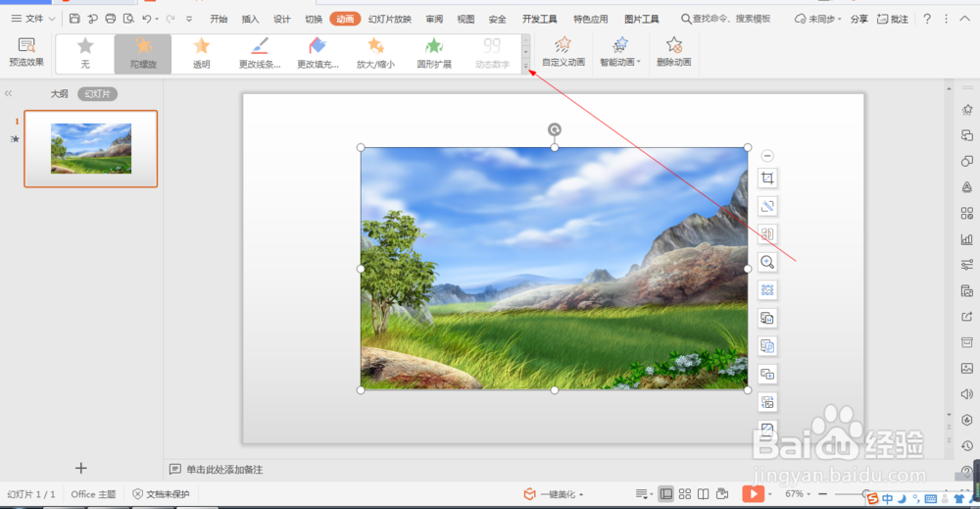Switch to Reading view book icon
Viewport: 980px width, 509px height.
click(x=703, y=494)
